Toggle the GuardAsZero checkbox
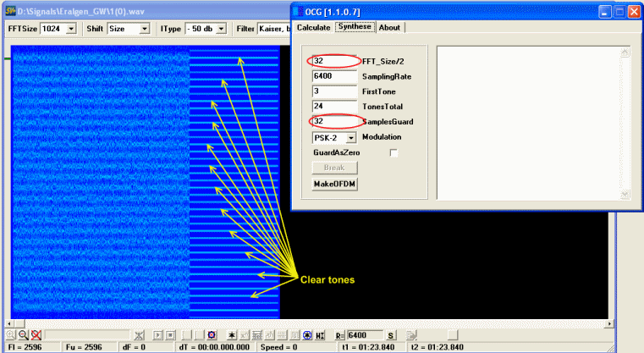The height and width of the screenshot is (353, 644). [393, 152]
